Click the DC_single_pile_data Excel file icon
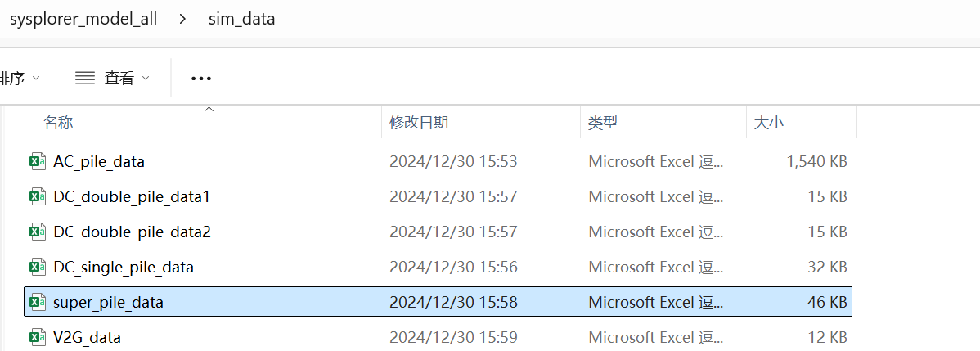This screenshot has width=980, height=351. (38, 268)
